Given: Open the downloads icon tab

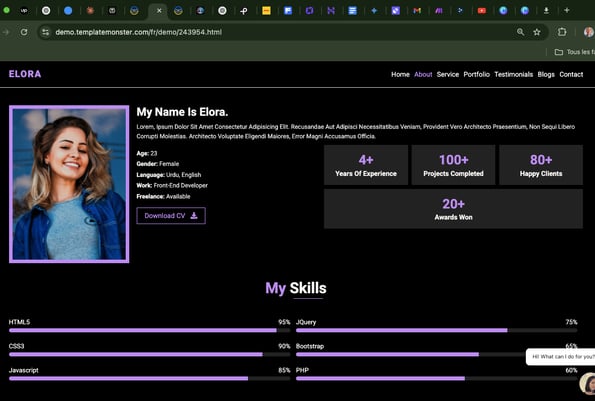Looking at the screenshot, I should click(x=546, y=11).
